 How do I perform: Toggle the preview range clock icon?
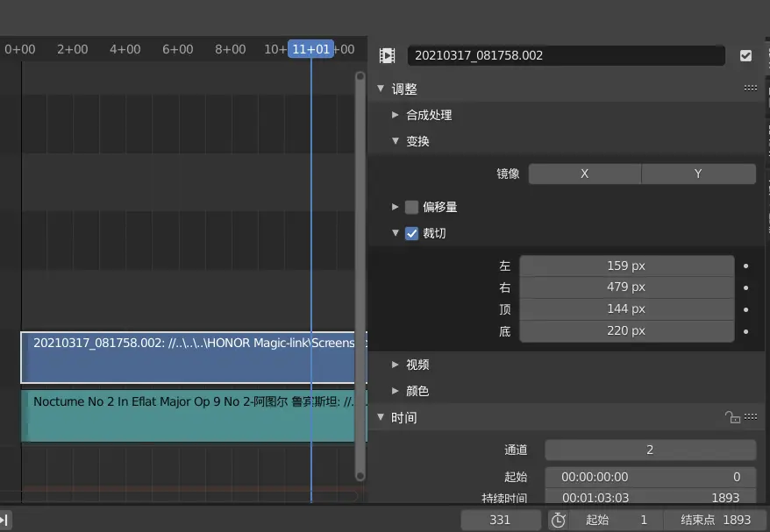[x=559, y=520]
